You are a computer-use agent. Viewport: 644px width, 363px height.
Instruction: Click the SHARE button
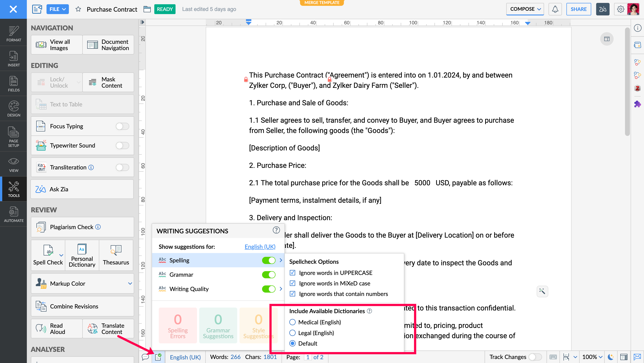click(578, 9)
